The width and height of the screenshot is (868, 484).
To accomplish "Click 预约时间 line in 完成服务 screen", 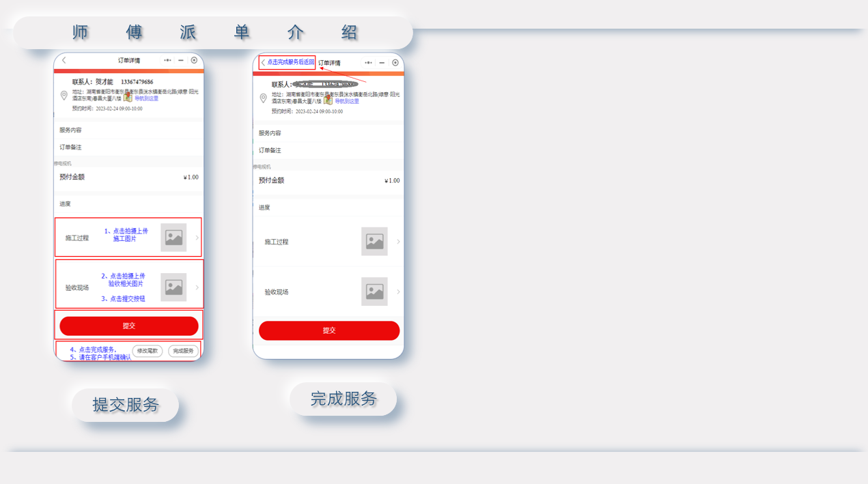I will pos(307,111).
